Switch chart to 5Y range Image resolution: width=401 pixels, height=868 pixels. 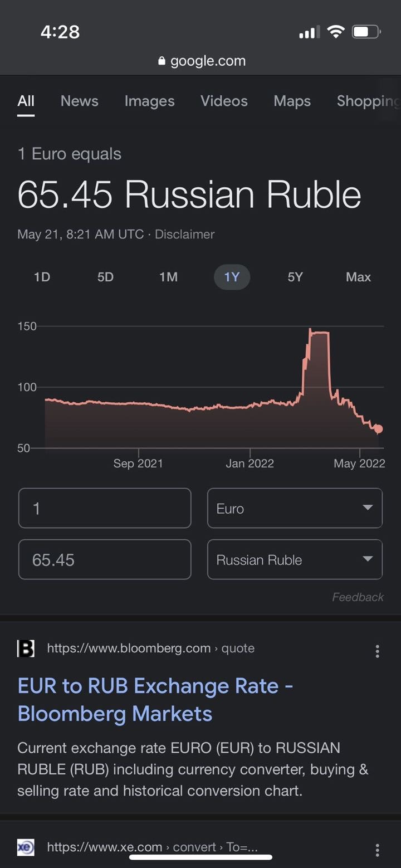295,277
